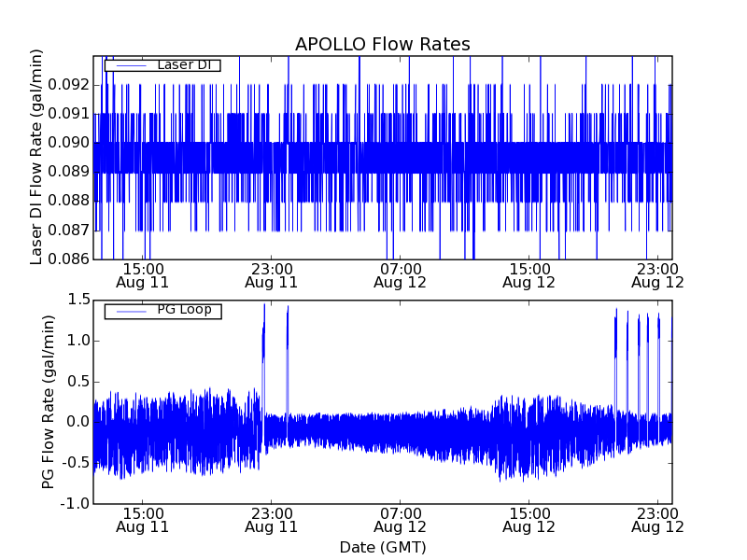Click bottom chart's 15:00 Aug 11 tick label
Screen dimensions: 747x560
143,520
